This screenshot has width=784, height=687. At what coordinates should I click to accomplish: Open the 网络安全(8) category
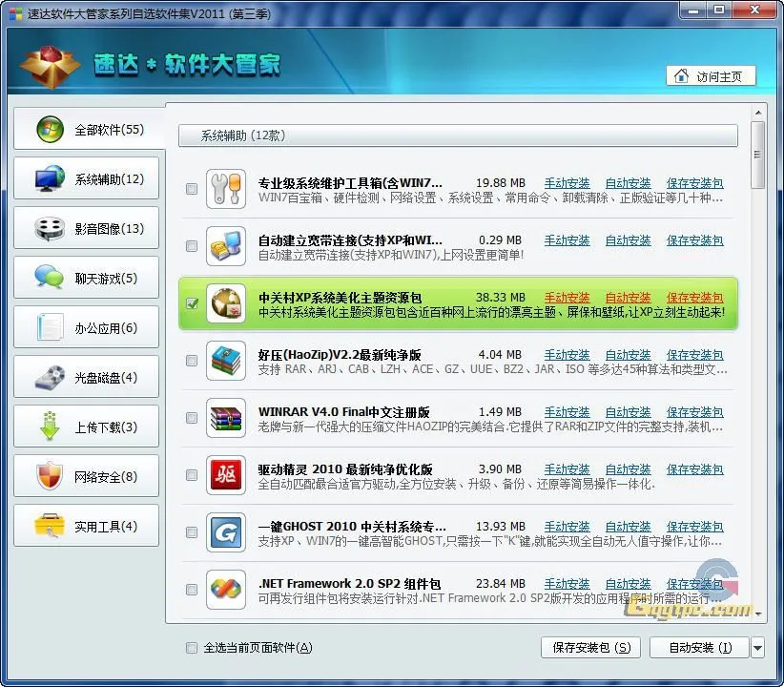[x=87, y=477]
